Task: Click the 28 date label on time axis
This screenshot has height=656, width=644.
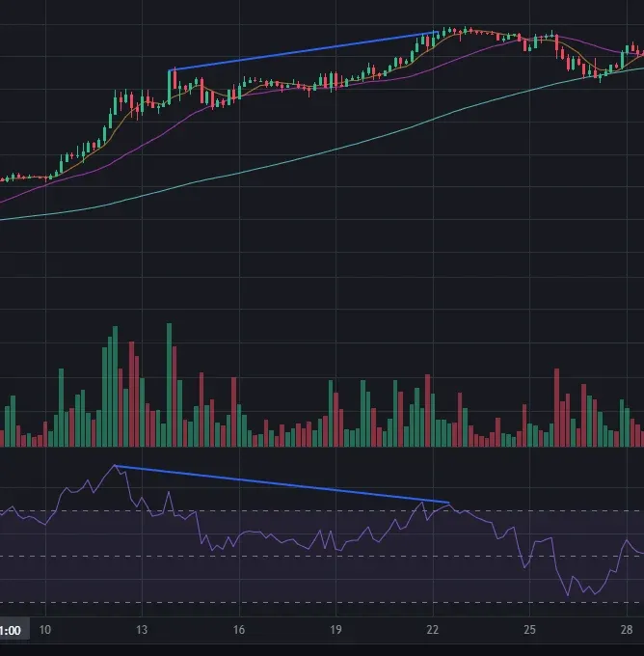Action: tap(627, 630)
